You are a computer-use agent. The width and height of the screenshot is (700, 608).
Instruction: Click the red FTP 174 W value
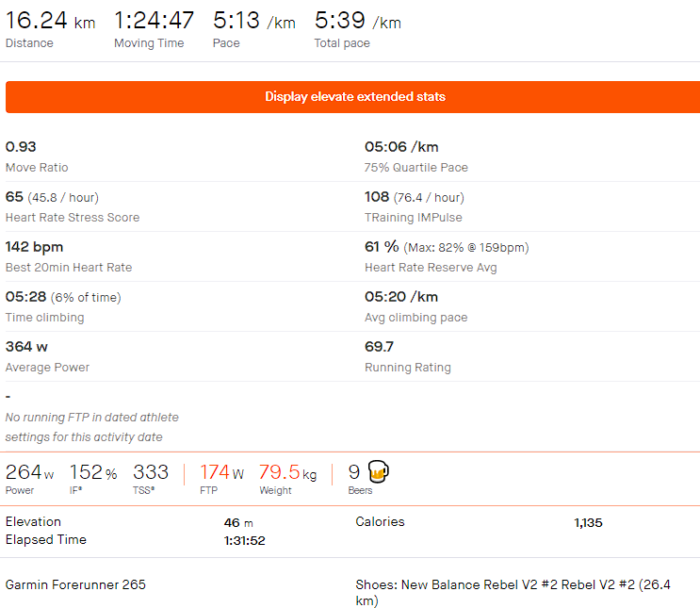click(x=221, y=472)
